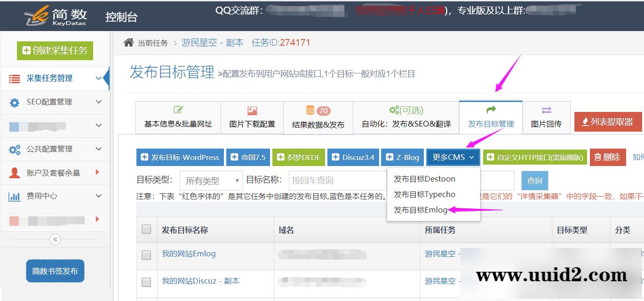This screenshot has height=301, width=644.
Task: Open the 我的网站Emlog target link
Action: click(x=189, y=254)
